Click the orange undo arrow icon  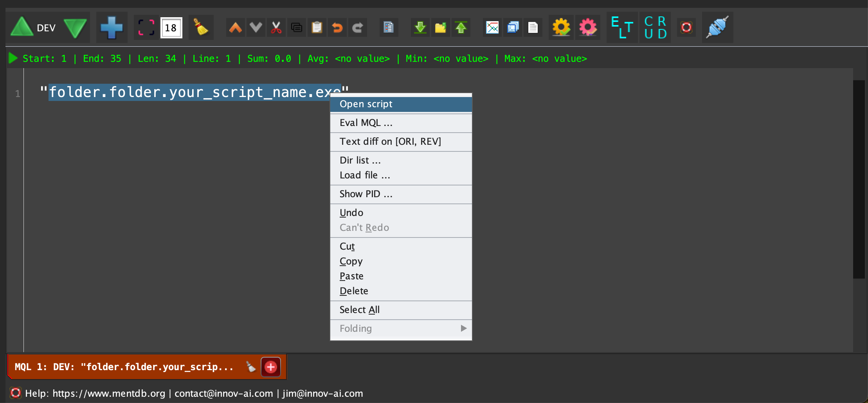tap(337, 27)
